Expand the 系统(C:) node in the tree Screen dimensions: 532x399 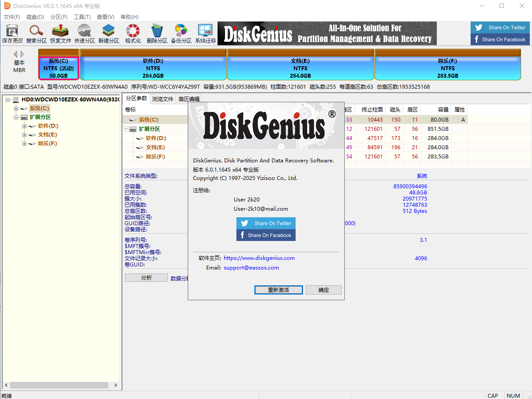[16, 108]
